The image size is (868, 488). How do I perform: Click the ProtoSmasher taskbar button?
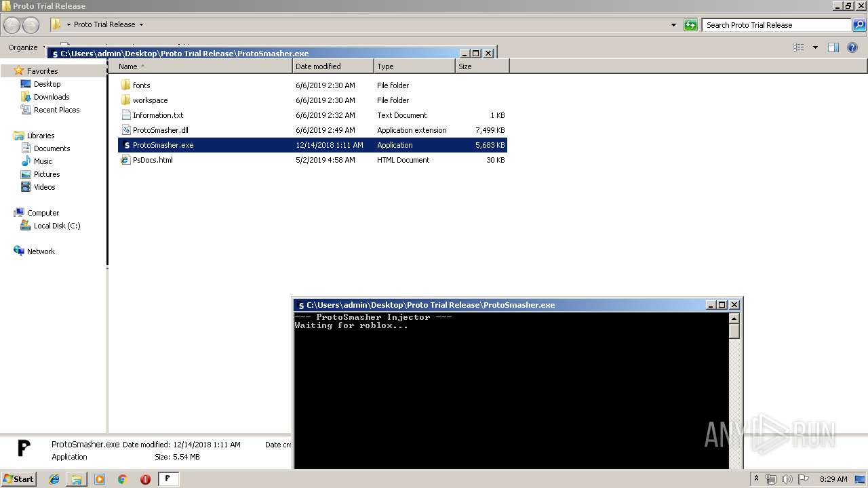[168, 479]
